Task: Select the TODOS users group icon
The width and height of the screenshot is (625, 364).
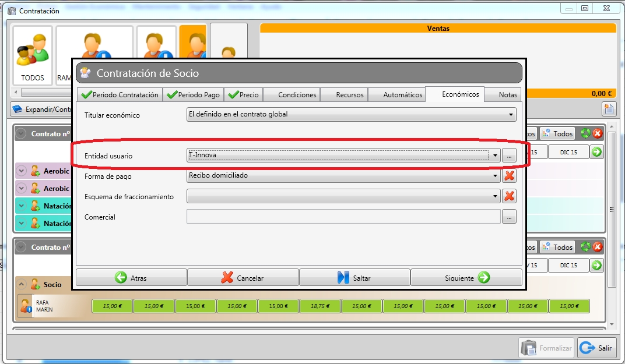Action: [x=32, y=55]
